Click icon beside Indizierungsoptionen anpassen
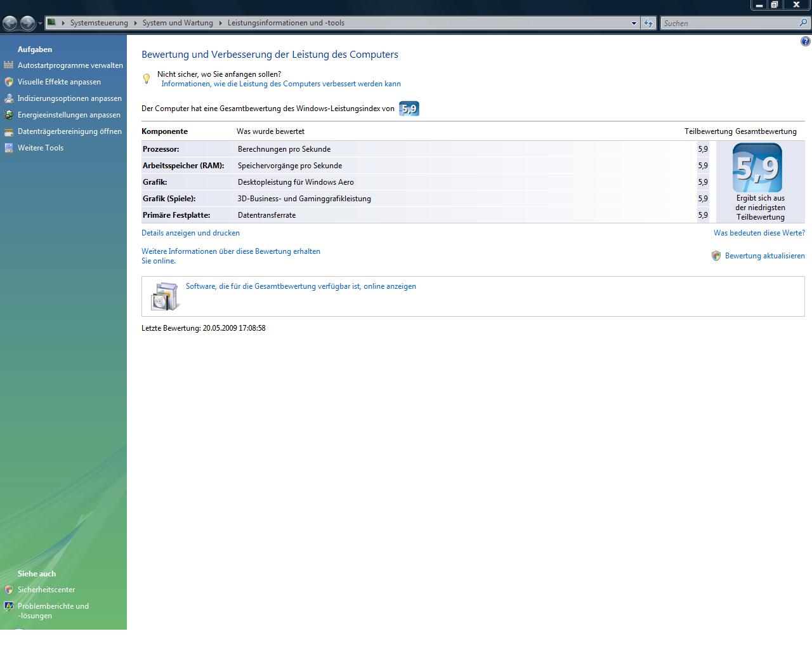 (x=8, y=98)
